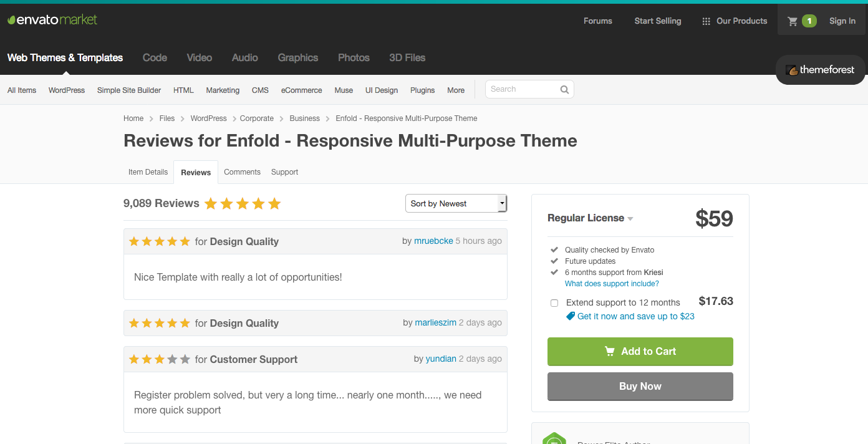Click the Buy Now button
The image size is (868, 444).
pyautogui.click(x=640, y=387)
